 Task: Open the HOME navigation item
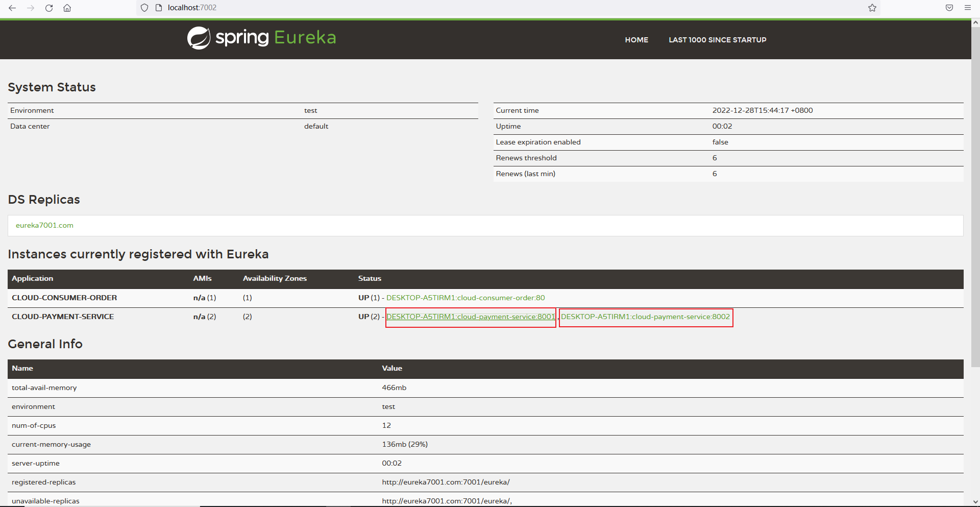[636, 40]
